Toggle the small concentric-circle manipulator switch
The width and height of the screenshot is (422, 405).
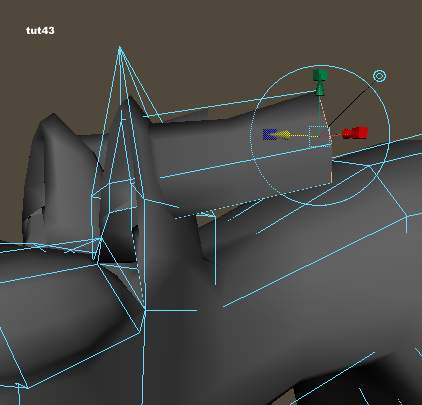point(379,76)
